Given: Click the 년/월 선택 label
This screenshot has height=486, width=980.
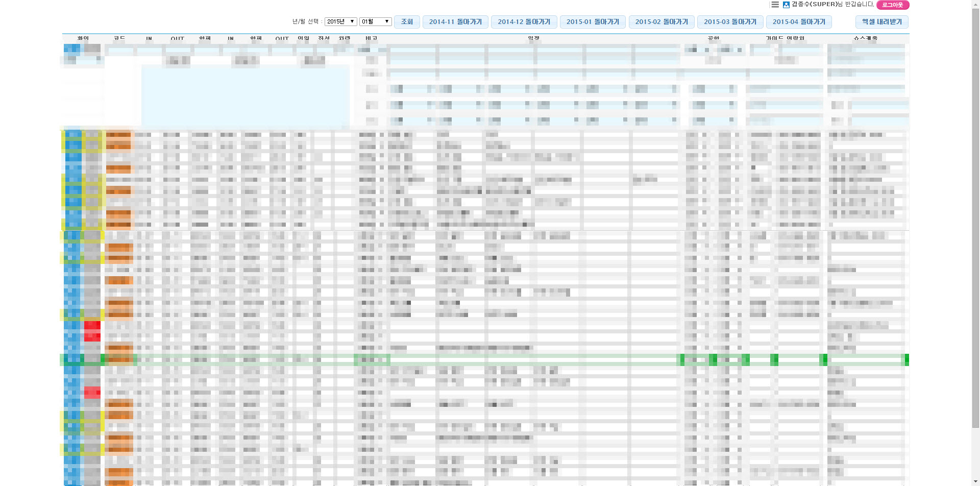Looking at the screenshot, I should 307,21.
